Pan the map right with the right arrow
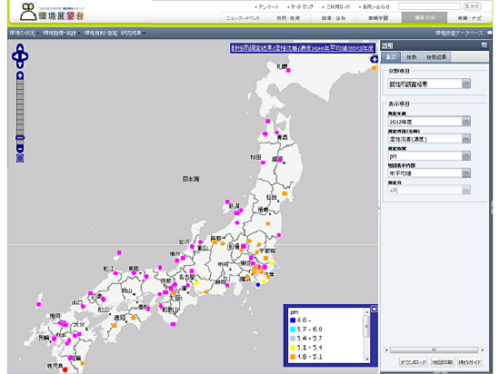This screenshot has height=374, width=500. (25, 56)
